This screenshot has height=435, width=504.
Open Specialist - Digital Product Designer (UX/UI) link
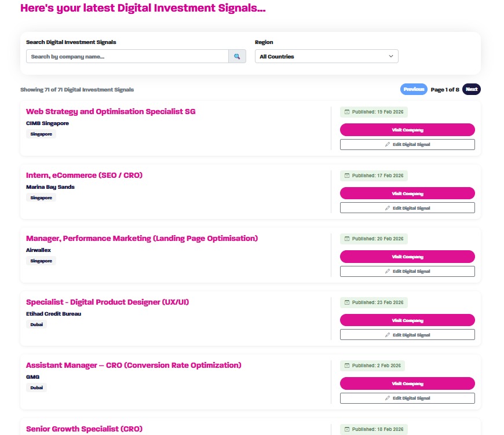coord(108,302)
